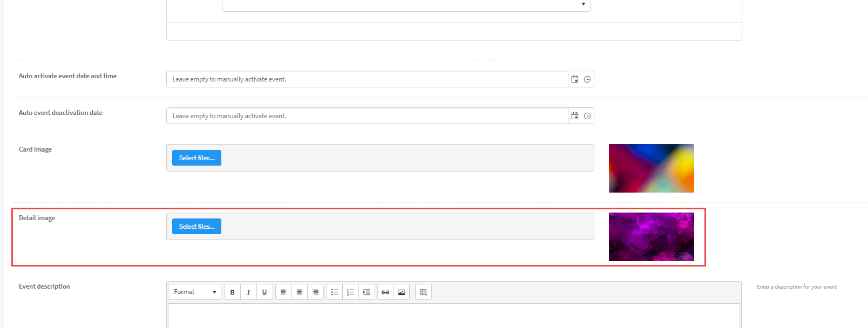The width and height of the screenshot is (868, 328).
Task: Center-align description text
Action: [300, 292]
